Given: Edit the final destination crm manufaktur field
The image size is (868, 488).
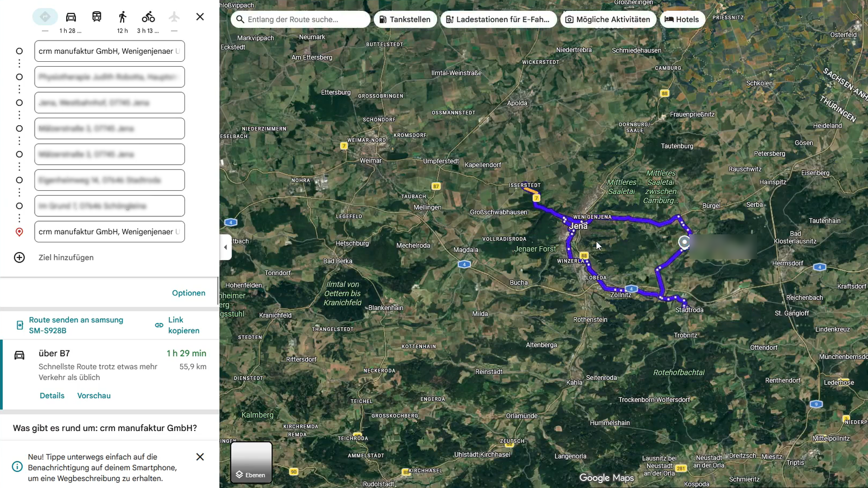Looking at the screenshot, I should pyautogui.click(x=110, y=232).
